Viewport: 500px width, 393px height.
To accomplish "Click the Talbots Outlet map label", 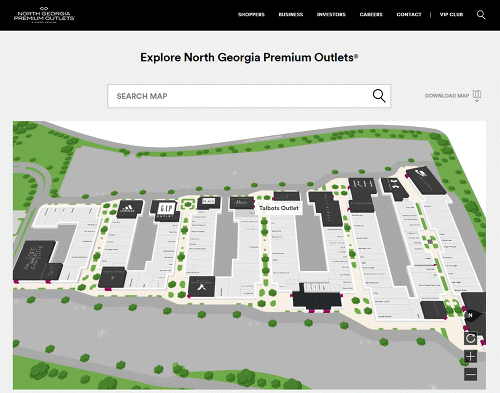I will (279, 208).
